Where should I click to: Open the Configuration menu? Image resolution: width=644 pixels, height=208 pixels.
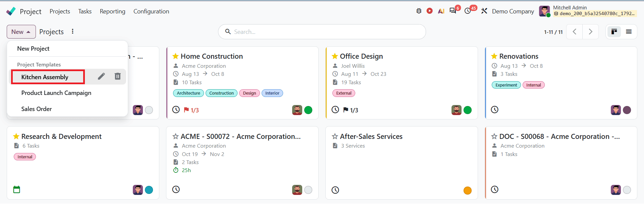151,11
